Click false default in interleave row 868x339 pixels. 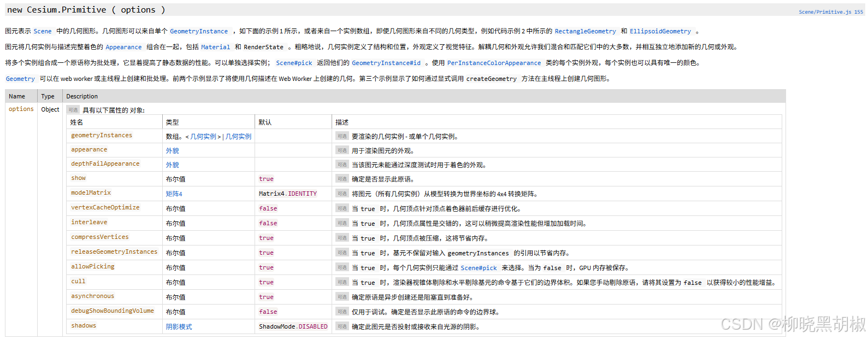pos(268,223)
